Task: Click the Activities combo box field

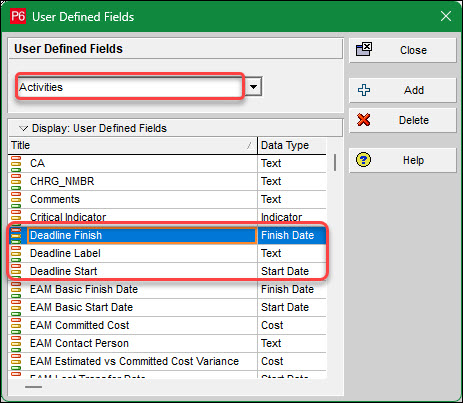Action: 130,87
